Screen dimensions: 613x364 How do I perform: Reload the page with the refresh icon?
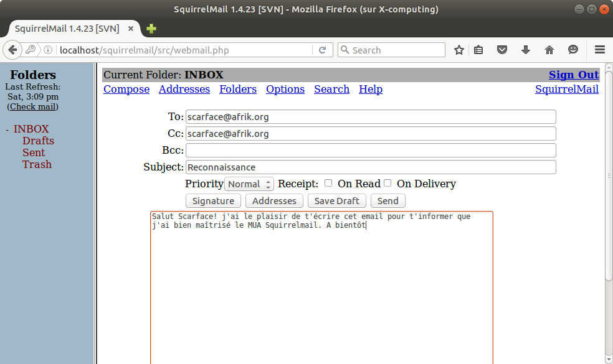323,50
